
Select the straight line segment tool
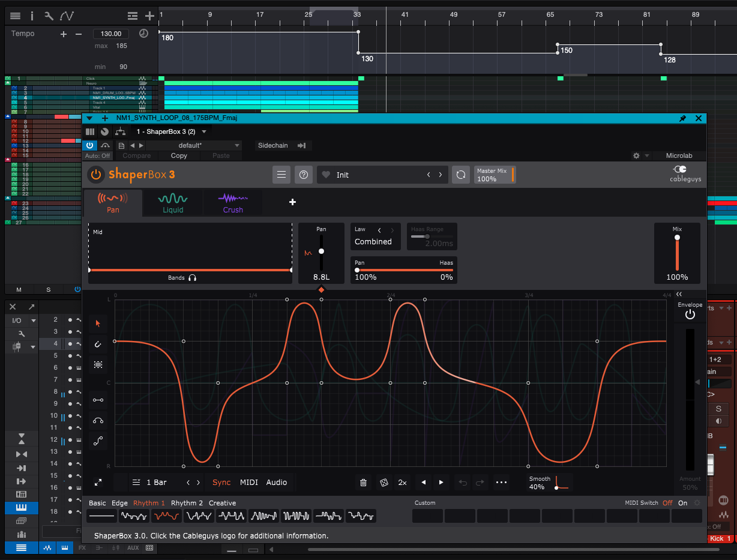pyautogui.click(x=98, y=400)
